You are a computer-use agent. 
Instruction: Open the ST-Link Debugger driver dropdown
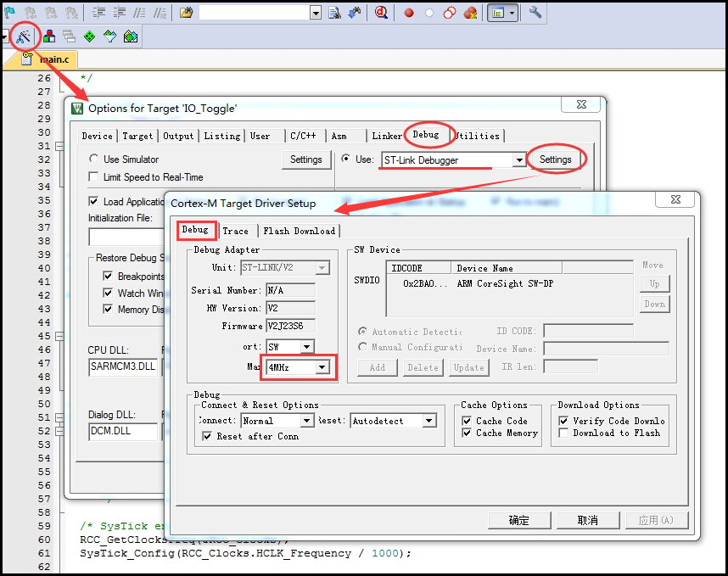pos(519,160)
